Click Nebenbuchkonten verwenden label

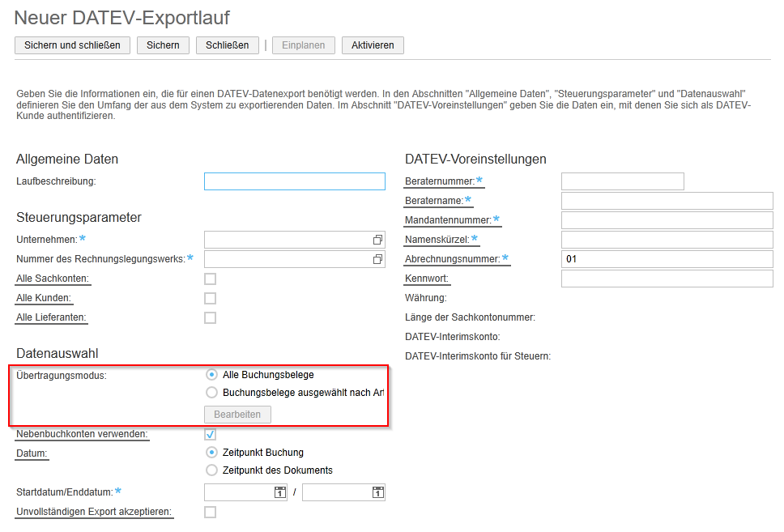click(x=82, y=434)
